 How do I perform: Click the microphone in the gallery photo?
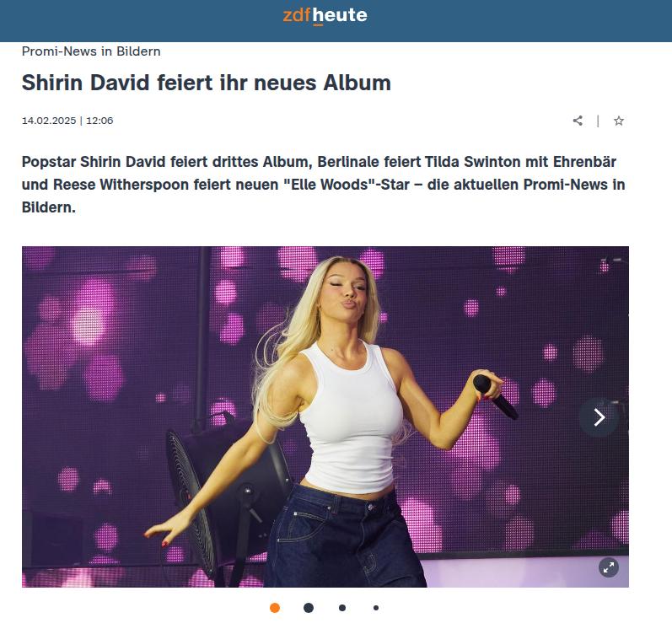pyautogui.click(x=496, y=397)
